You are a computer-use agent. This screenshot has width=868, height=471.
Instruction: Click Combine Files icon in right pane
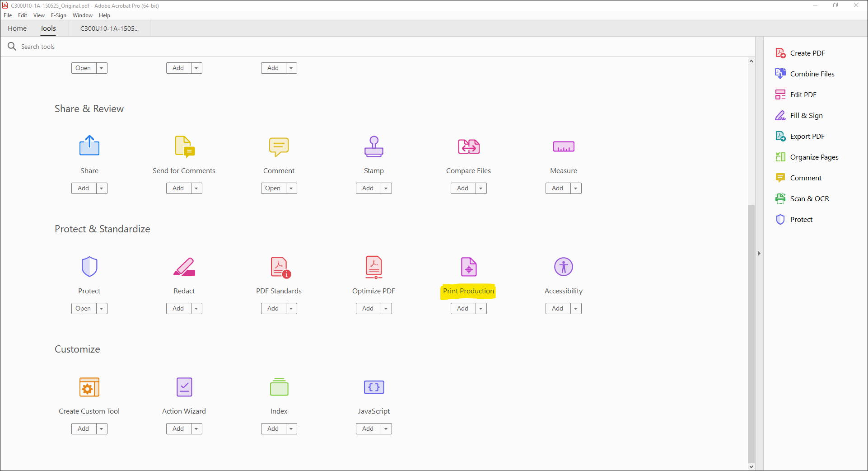(x=780, y=74)
